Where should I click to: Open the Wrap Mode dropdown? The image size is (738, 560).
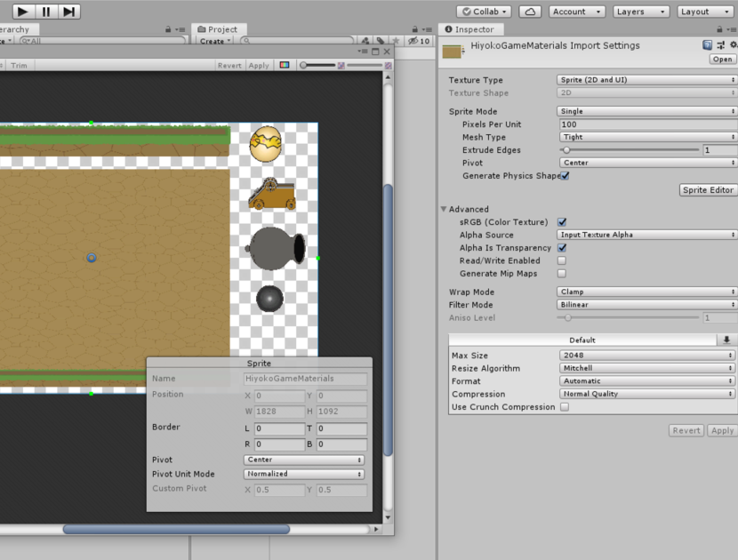pyautogui.click(x=646, y=292)
